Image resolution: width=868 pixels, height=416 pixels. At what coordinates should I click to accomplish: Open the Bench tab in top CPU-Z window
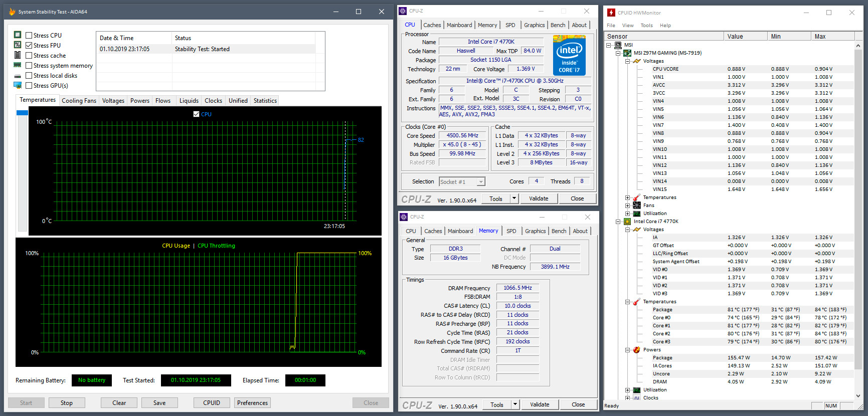pyautogui.click(x=558, y=25)
